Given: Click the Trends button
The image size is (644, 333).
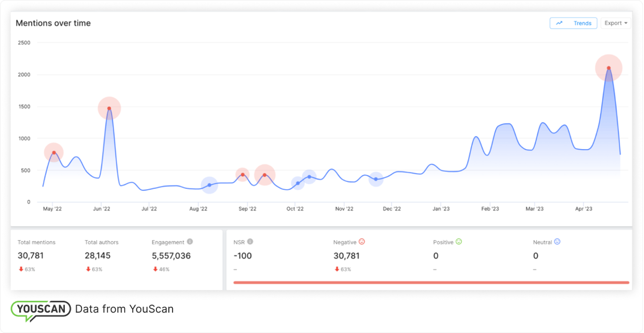Looking at the screenshot, I should click(574, 23).
